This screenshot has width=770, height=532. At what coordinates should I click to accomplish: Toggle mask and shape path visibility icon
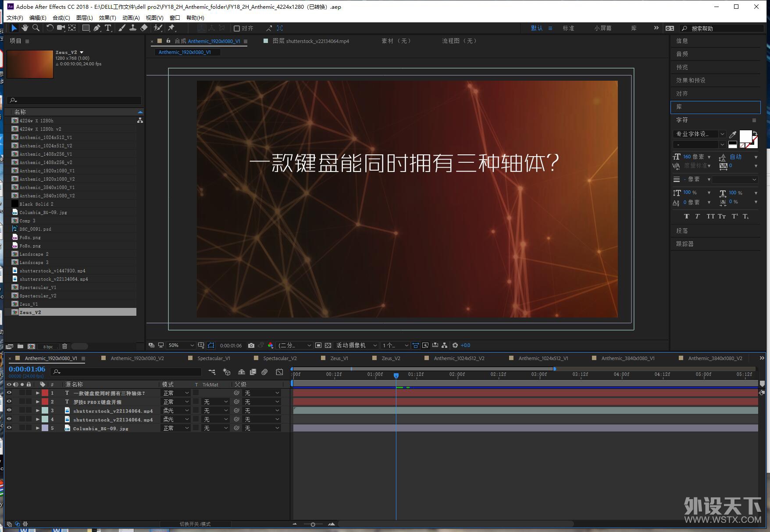tap(211, 346)
